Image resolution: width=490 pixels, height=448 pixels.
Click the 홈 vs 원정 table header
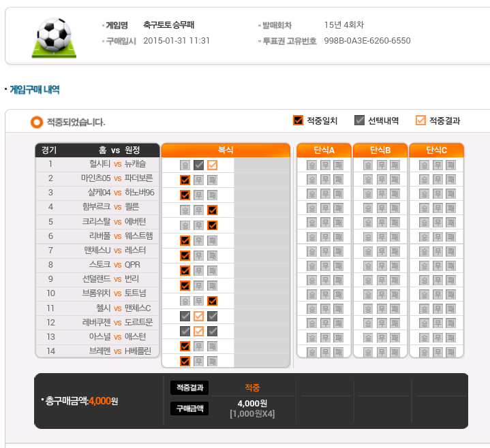click(x=119, y=150)
